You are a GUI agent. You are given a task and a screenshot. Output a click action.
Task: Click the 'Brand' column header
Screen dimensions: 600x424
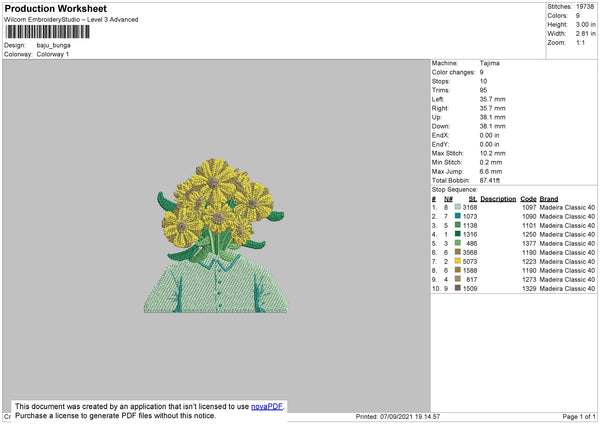[x=549, y=199]
